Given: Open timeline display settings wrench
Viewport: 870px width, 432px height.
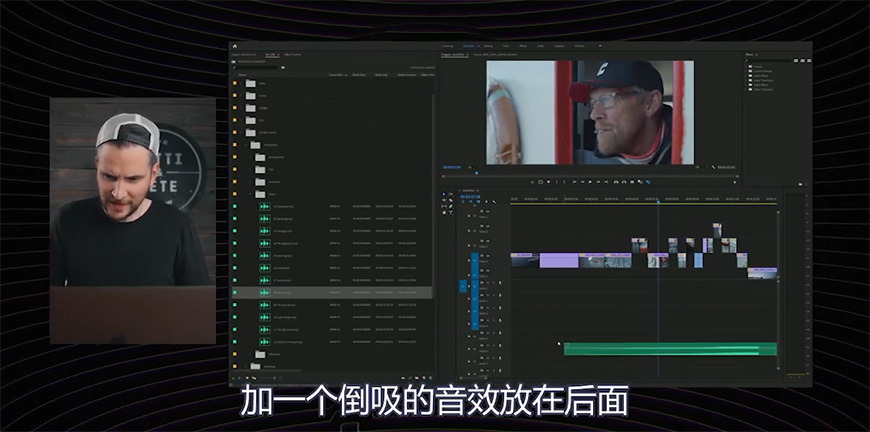Looking at the screenshot, I should click(x=494, y=202).
